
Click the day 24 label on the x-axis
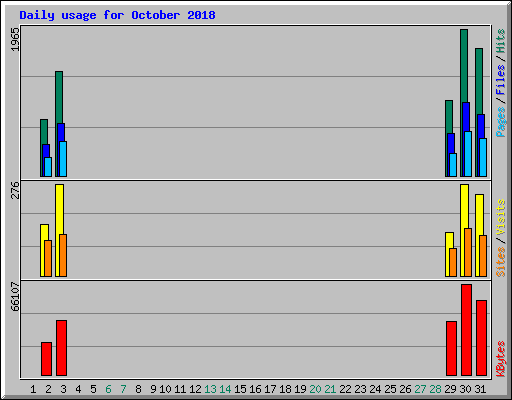click(375, 389)
